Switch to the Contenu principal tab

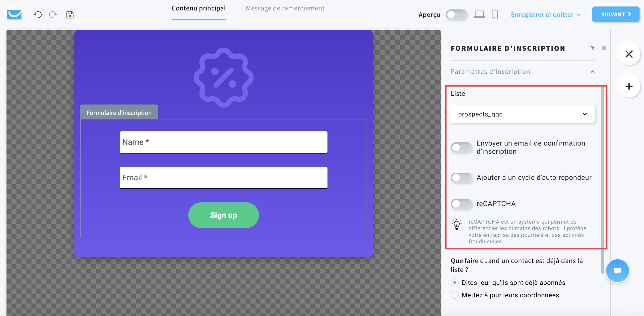pyautogui.click(x=198, y=8)
